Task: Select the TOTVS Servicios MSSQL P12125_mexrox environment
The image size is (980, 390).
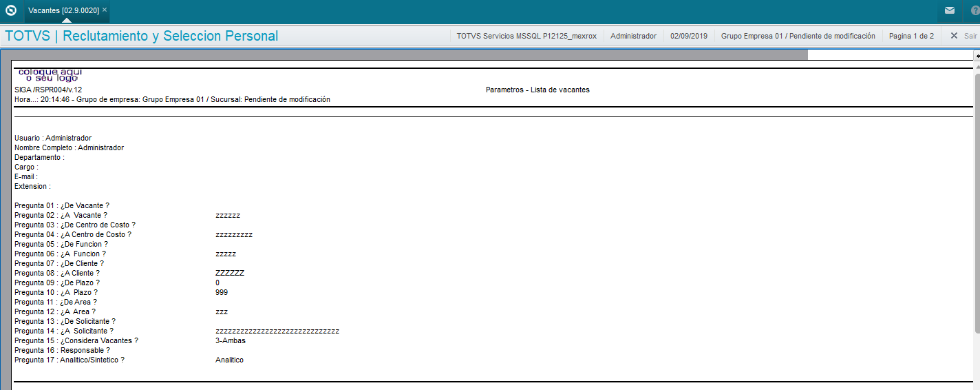Action: 526,36
